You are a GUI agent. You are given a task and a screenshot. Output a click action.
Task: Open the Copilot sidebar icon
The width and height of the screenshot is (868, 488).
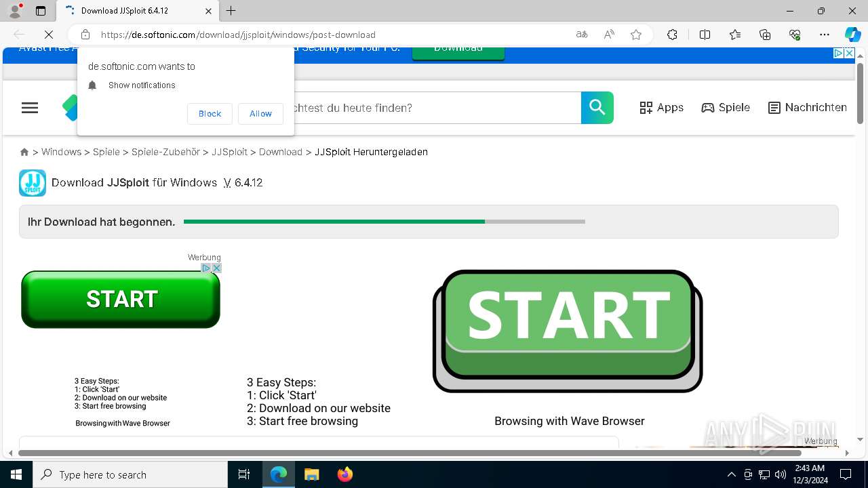(x=852, y=35)
